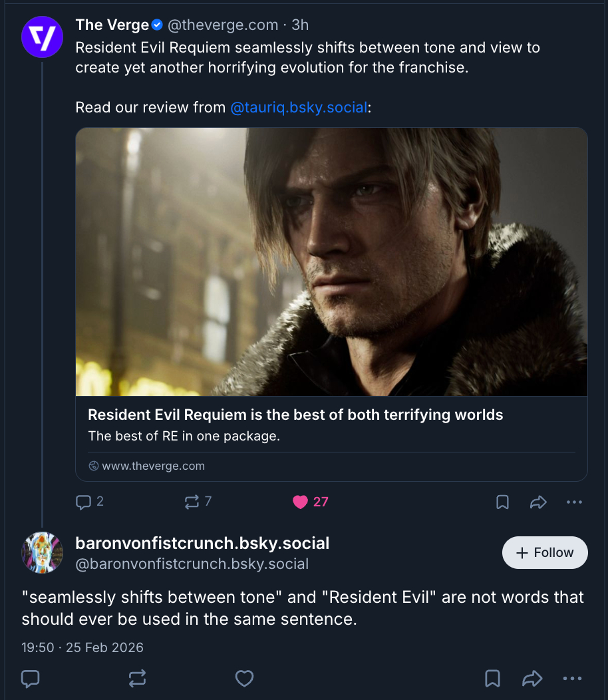Bookmark baronvonfistcrunch's reply

point(492,678)
